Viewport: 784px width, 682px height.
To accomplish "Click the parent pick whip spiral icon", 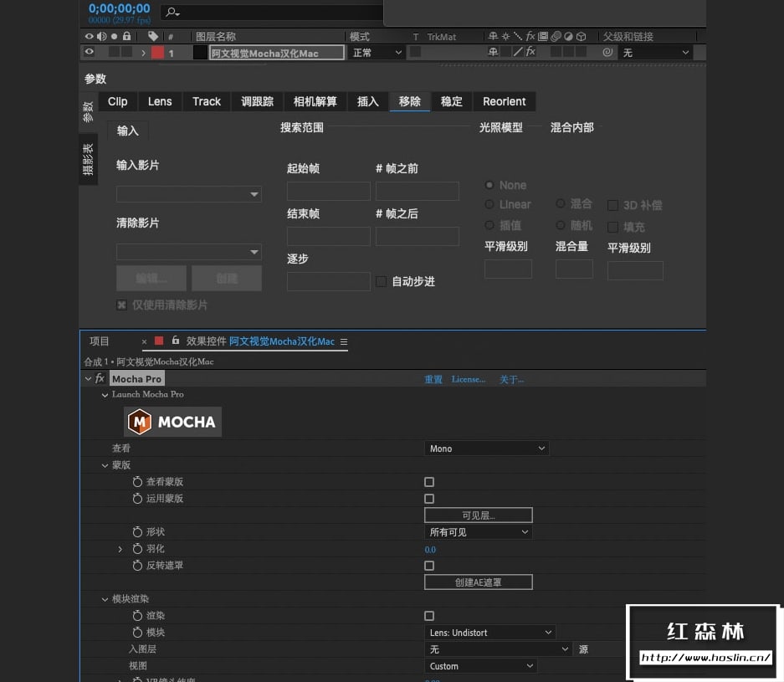I will [x=607, y=52].
